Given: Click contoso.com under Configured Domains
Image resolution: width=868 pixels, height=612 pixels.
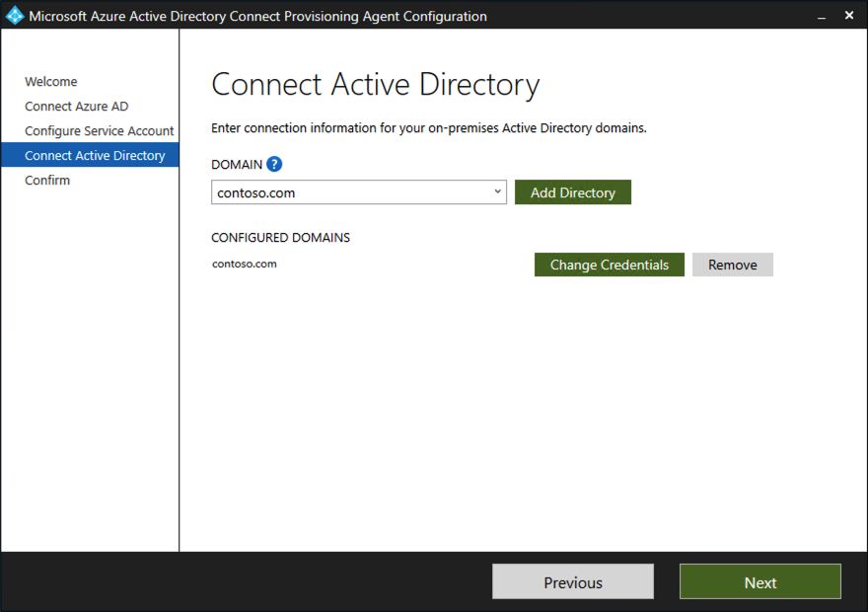Looking at the screenshot, I should coord(245,264).
